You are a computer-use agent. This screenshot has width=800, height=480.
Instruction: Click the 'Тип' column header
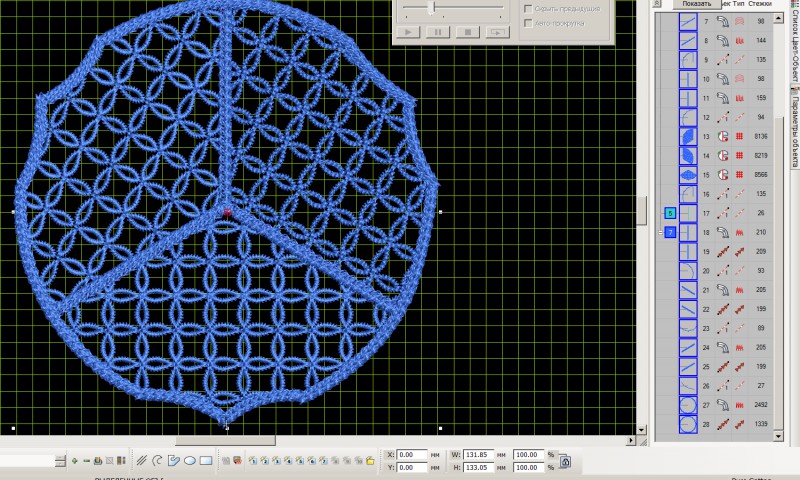pos(738,4)
